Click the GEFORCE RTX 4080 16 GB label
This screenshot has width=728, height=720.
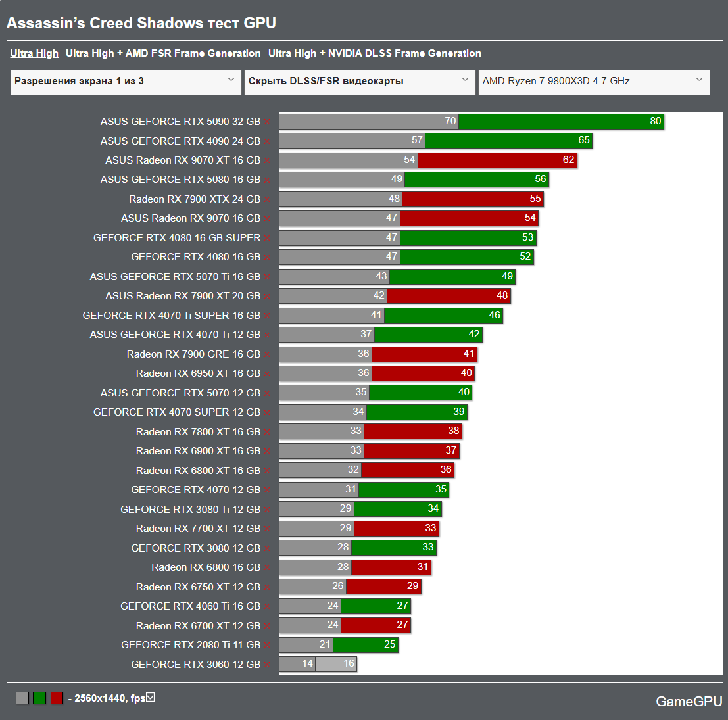(x=195, y=257)
